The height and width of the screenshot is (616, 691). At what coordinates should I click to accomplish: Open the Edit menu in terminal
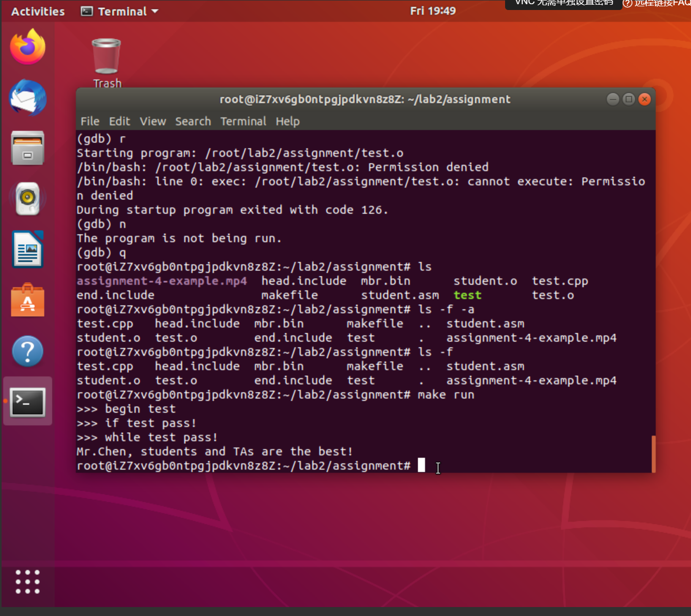(120, 122)
